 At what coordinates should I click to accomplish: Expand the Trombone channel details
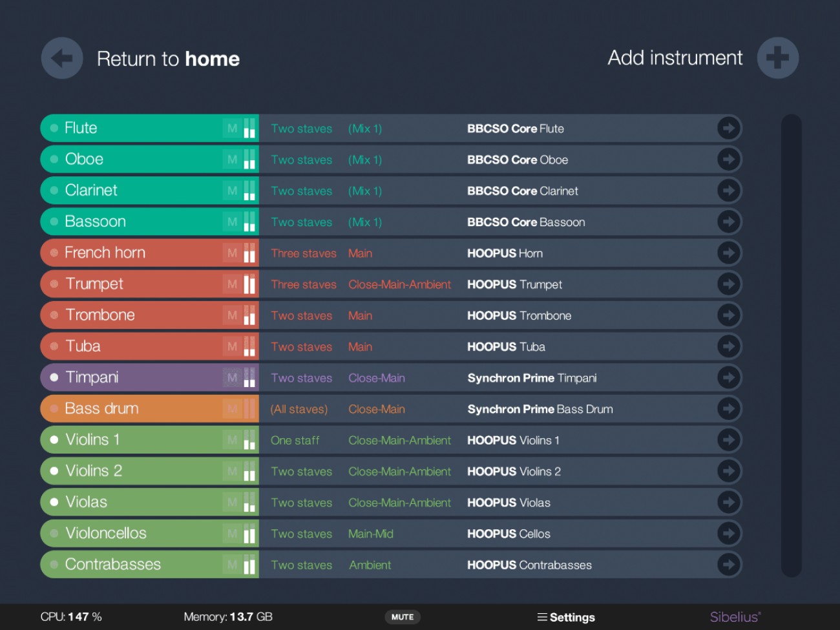728,315
